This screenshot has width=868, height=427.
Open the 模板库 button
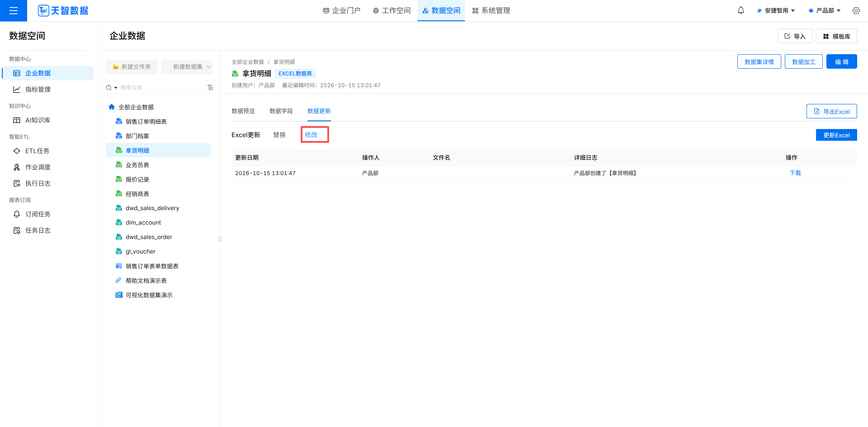pos(836,36)
